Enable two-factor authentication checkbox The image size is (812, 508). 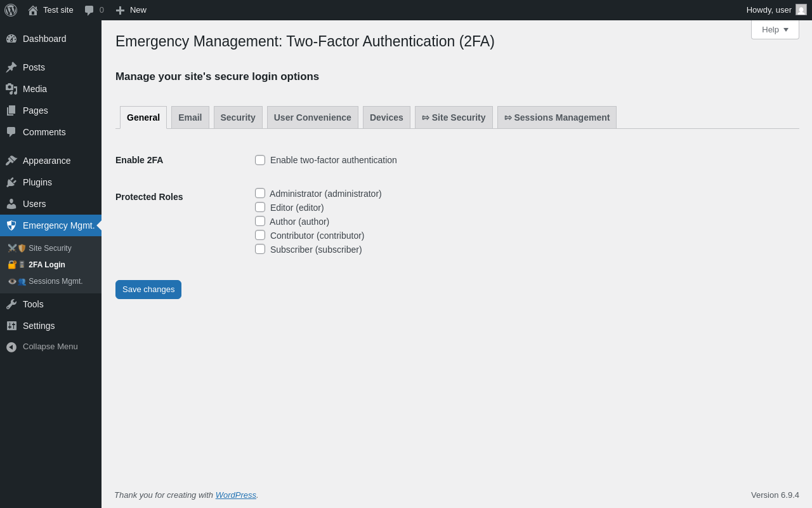[260, 160]
